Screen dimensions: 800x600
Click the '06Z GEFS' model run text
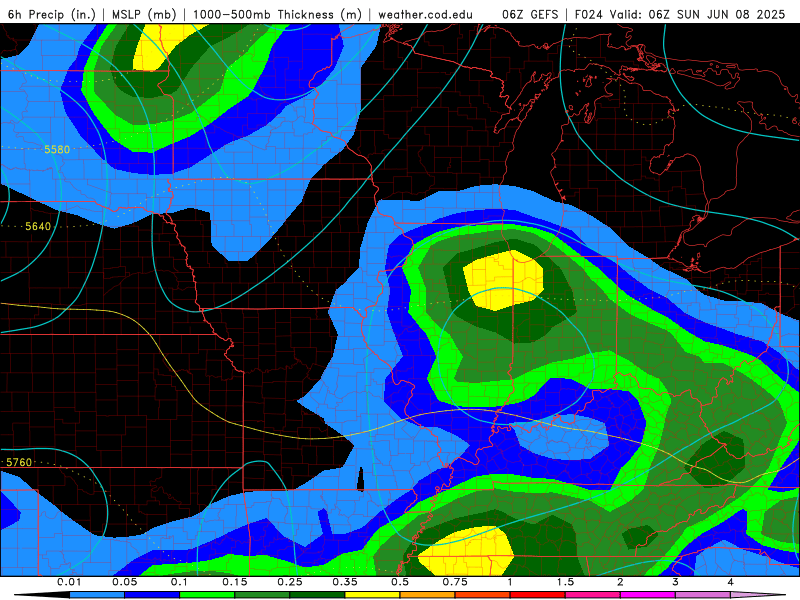(530, 15)
